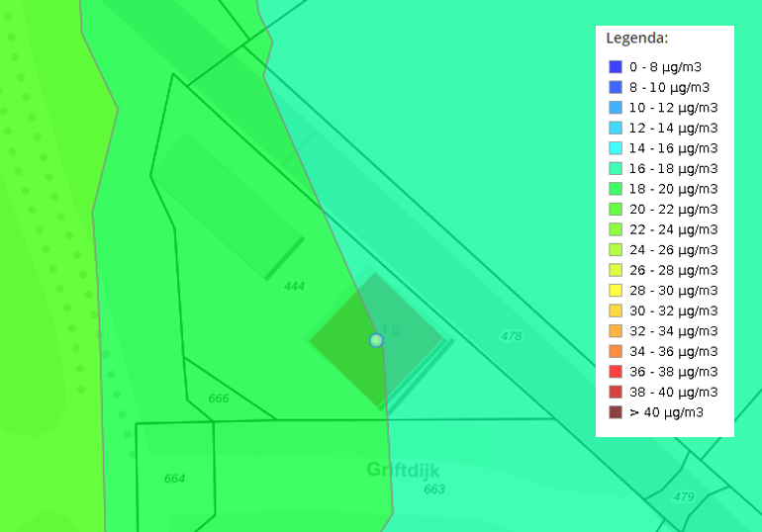Click the 14 - 16 µg/m3 legend color swatch

616,148
